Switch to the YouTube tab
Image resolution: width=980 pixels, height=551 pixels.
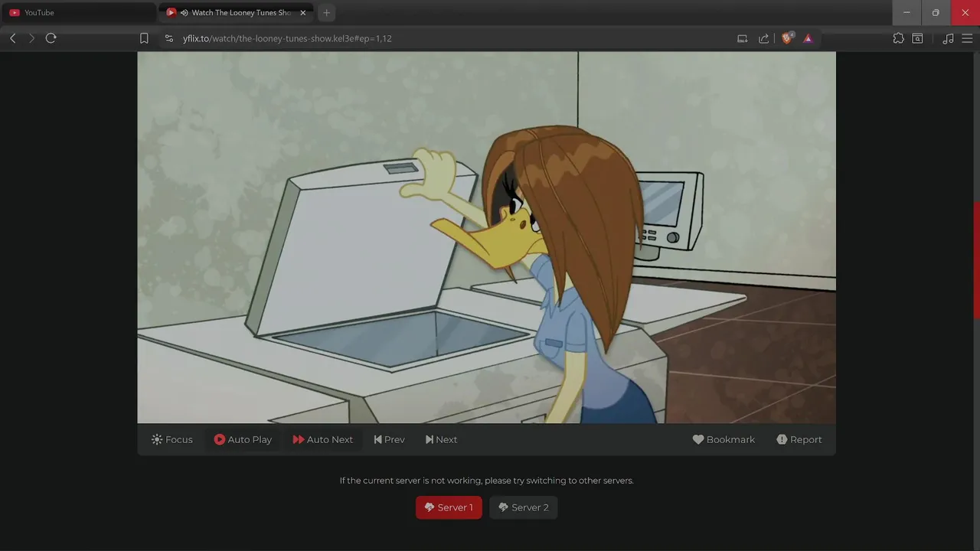click(78, 12)
